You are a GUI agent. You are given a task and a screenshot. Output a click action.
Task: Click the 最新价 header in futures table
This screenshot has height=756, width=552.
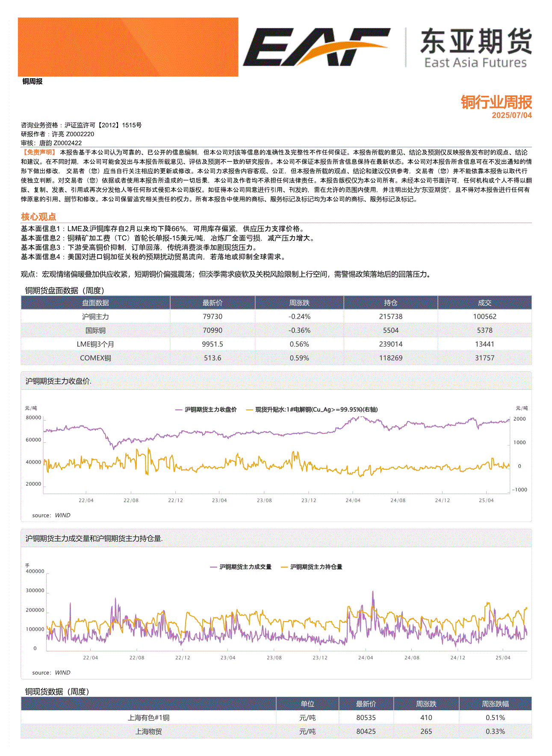(x=213, y=302)
